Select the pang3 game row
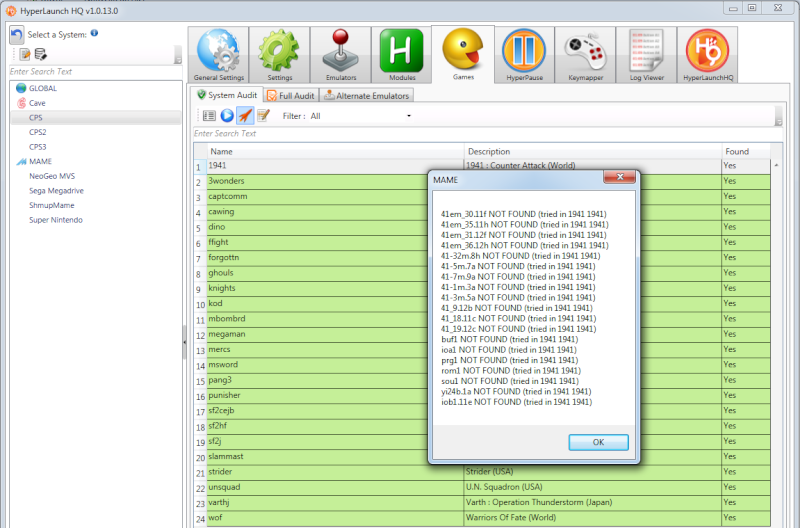The height and width of the screenshot is (528, 800). pos(482,380)
